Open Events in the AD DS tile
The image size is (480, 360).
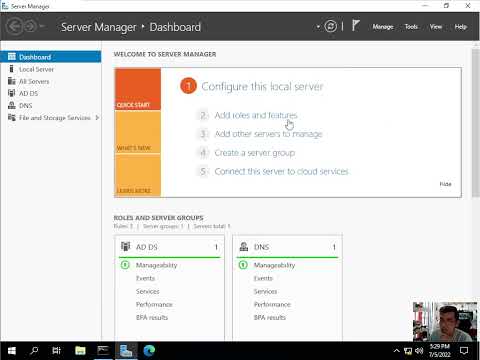click(145, 278)
